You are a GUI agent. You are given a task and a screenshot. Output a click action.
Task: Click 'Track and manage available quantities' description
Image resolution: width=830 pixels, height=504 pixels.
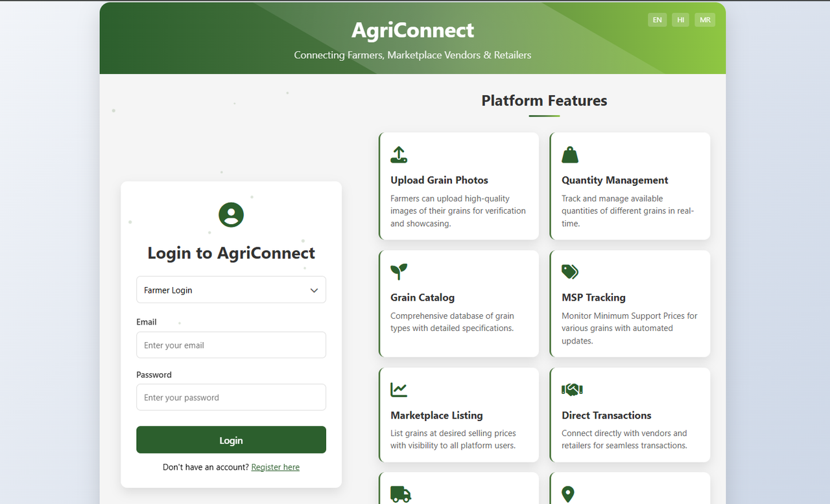(x=628, y=211)
